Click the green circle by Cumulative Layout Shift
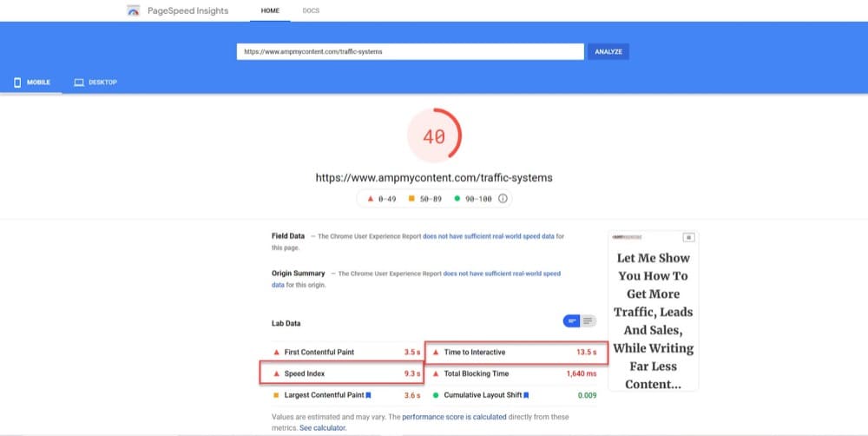Image resolution: width=868 pixels, height=436 pixels. [436, 395]
